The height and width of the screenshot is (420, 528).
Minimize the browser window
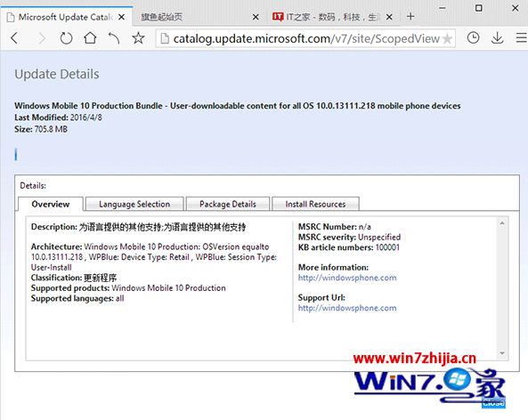point(443,8)
